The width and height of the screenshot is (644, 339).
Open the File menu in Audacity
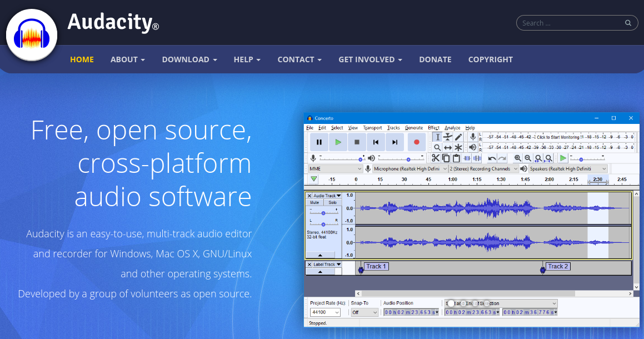click(309, 128)
